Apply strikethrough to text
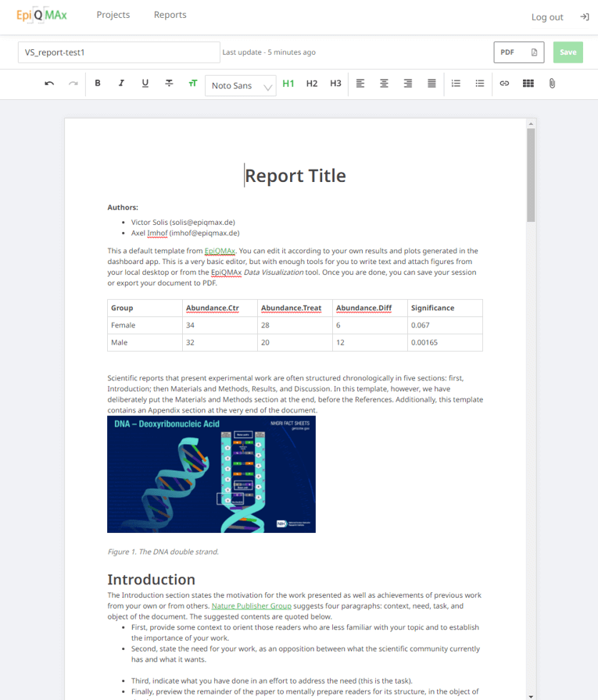Viewport: 598px width, 700px height. pyautogui.click(x=169, y=84)
